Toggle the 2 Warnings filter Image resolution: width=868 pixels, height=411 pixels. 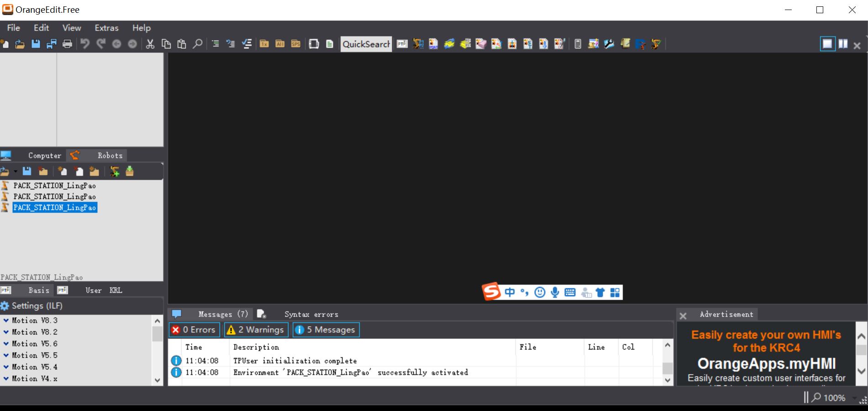pyautogui.click(x=256, y=330)
